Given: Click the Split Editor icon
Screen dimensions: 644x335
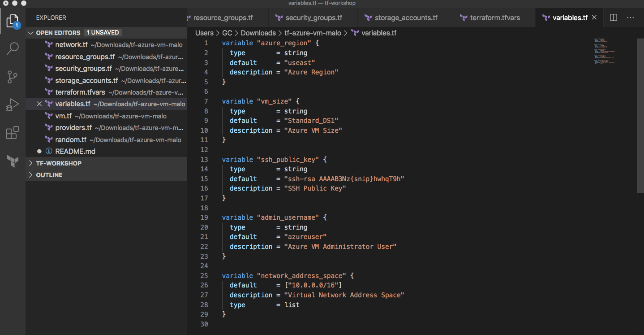Looking at the screenshot, I should coord(613,17).
